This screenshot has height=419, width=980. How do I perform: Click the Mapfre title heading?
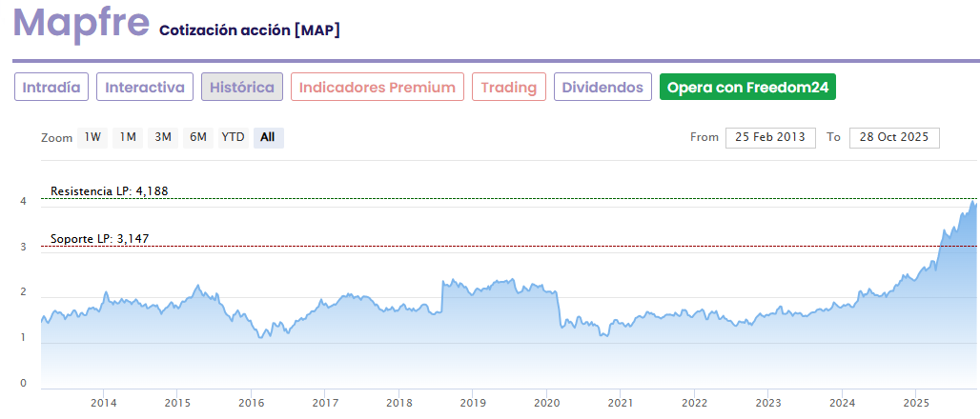click(81, 23)
